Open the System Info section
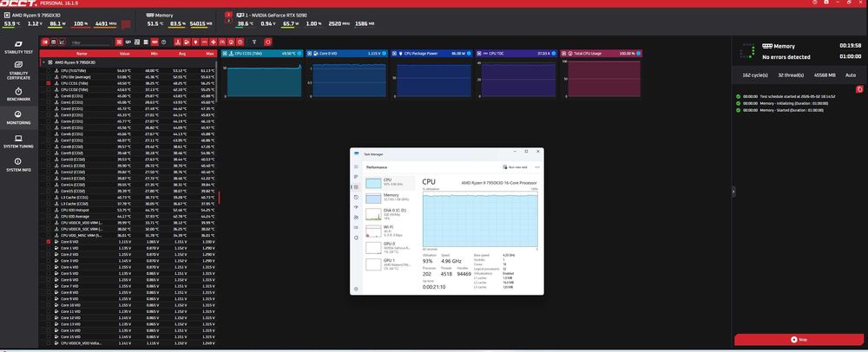This screenshot has width=868, height=352. pyautogui.click(x=18, y=165)
